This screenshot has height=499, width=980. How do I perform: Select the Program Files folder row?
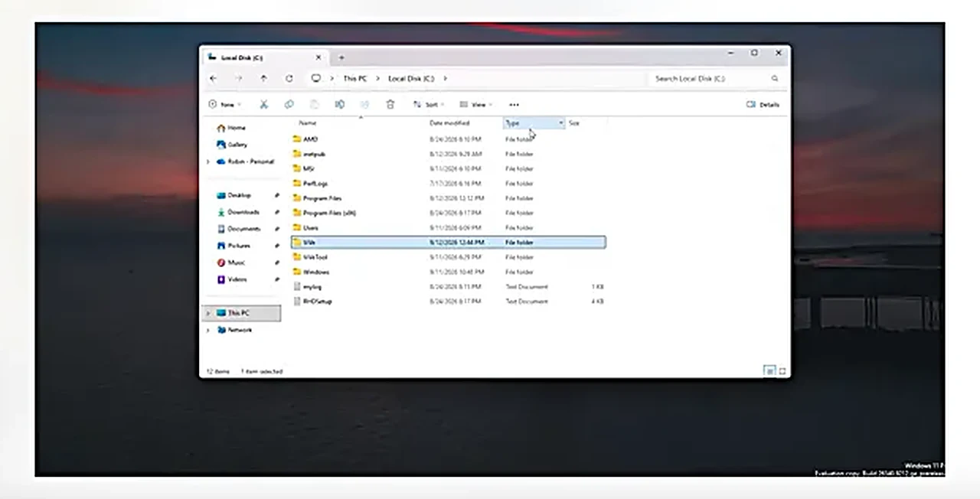[x=449, y=198]
